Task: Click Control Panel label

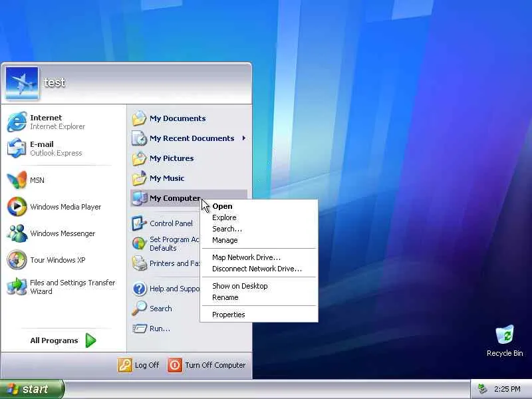Action: [x=171, y=223]
